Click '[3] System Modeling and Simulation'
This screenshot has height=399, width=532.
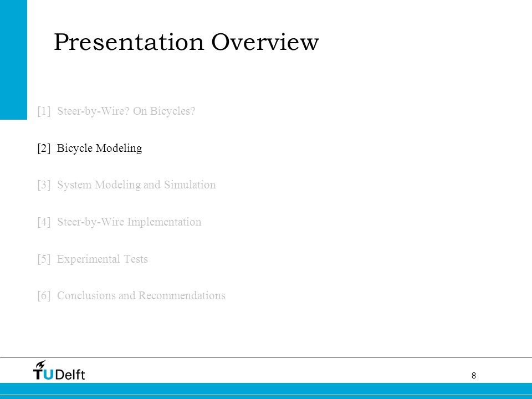[126, 185]
